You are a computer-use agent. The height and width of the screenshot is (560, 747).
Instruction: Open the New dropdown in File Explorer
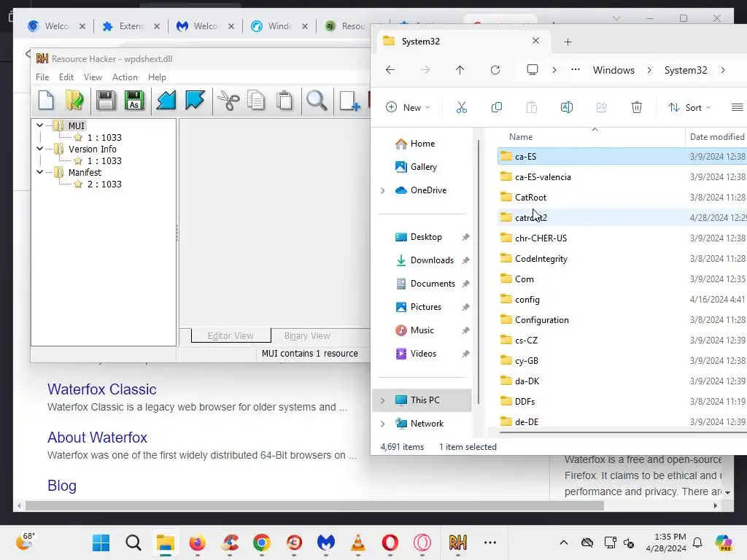pos(408,107)
